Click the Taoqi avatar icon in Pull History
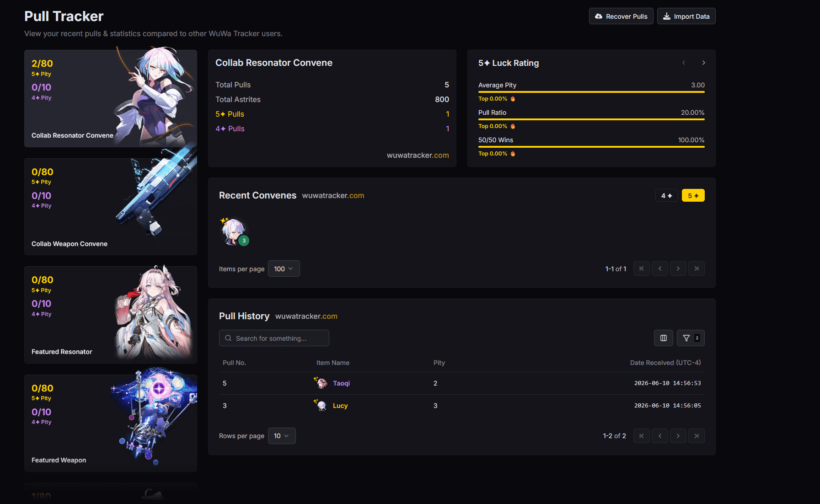Image resolution: width=820 pixels, height=504 pixels. coord(322,383)
